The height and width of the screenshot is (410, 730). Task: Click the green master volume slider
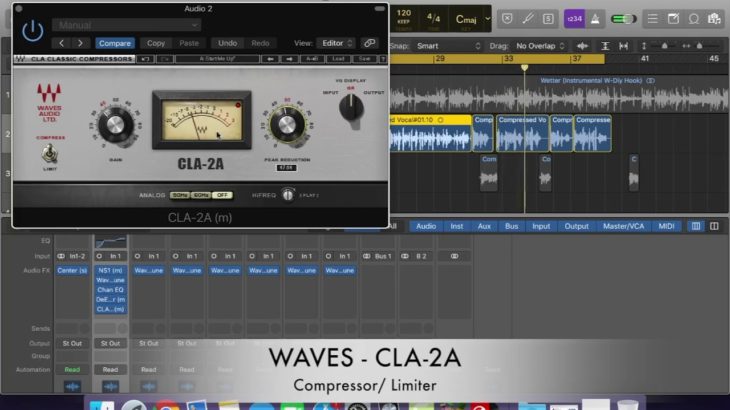(623, 19)
